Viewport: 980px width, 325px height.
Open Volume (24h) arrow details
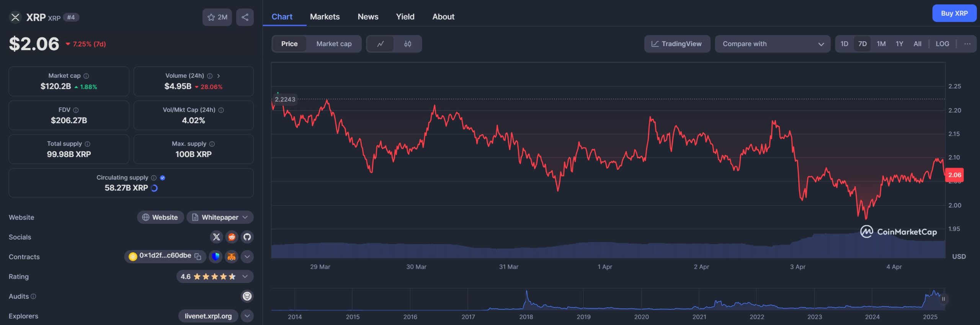(x=219, y=76)
